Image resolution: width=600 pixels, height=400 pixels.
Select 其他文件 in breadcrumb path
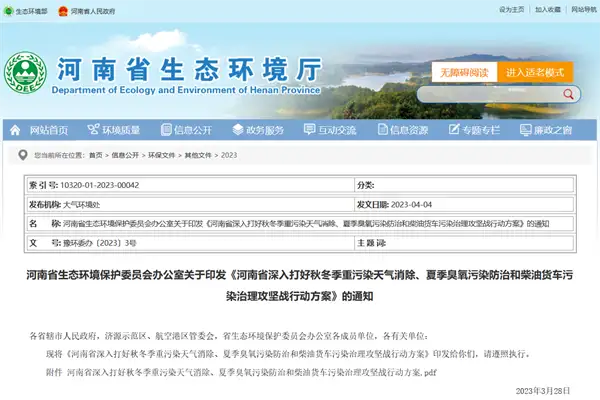pos(199,155)
